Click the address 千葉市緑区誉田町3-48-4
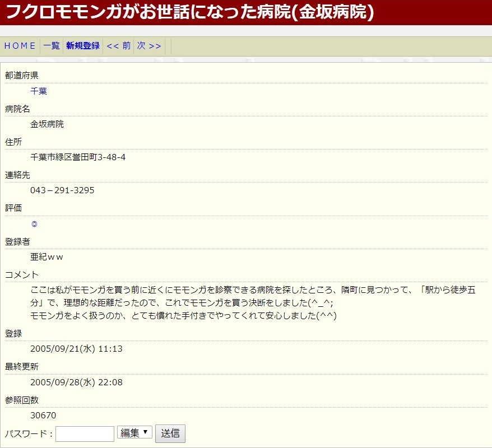 pyautogui.click(x=78, y=157)
